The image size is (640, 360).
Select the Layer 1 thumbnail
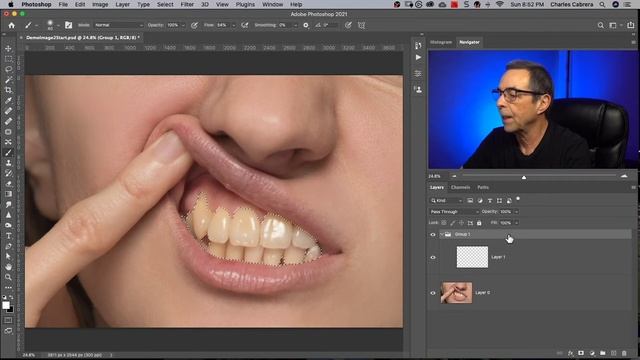click(472, 257)
